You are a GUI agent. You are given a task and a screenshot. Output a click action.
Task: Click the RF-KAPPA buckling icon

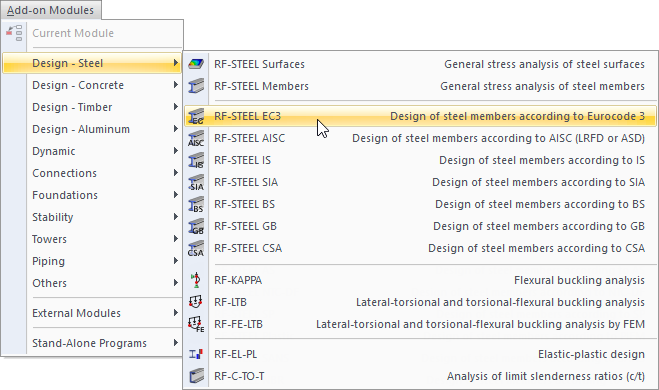click(196, 280)
